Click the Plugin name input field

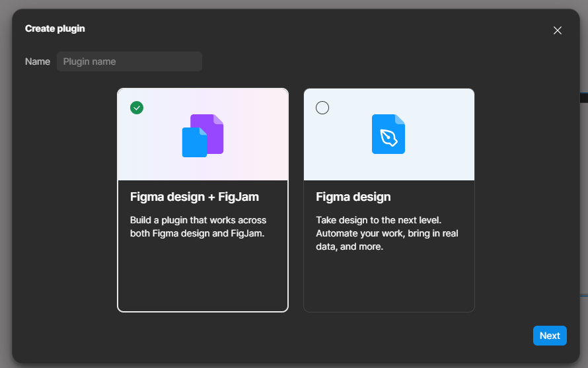tap(129, 61)
